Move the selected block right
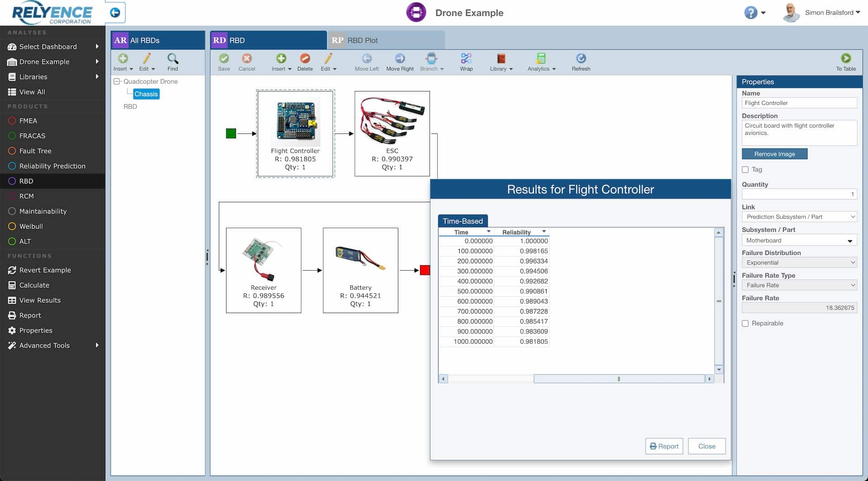This screenshot has width=868, height=481. 400,62
